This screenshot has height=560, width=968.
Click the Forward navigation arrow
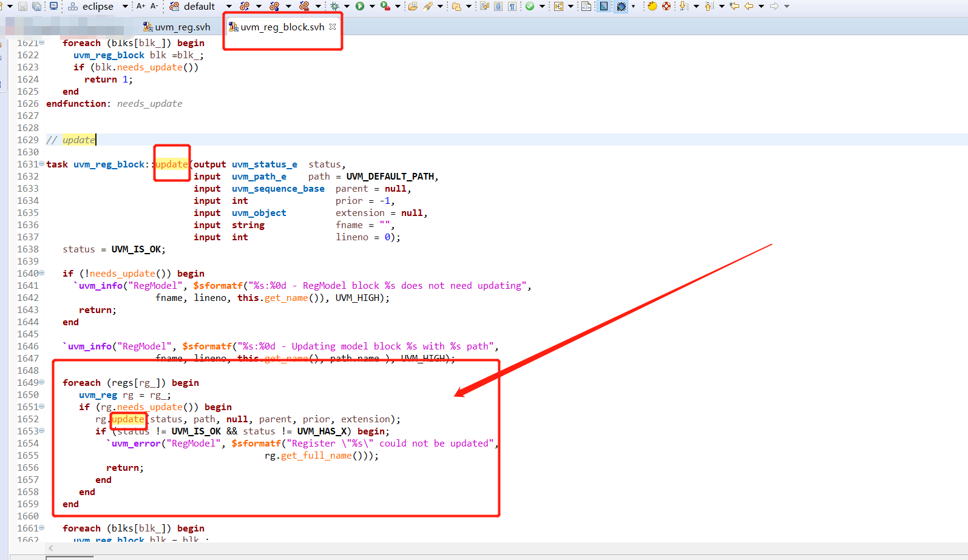click(774, 6)
